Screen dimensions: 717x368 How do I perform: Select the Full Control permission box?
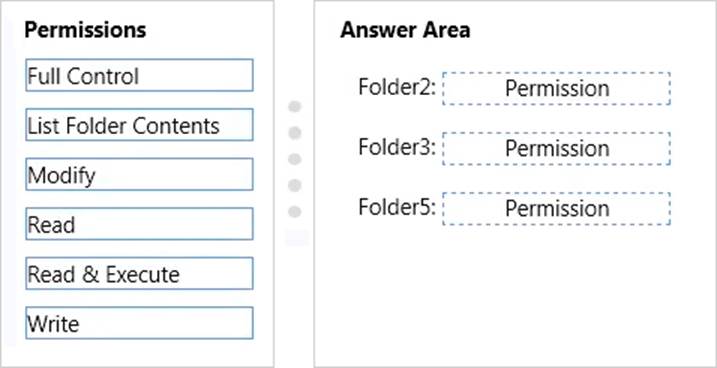coord(139,75)
